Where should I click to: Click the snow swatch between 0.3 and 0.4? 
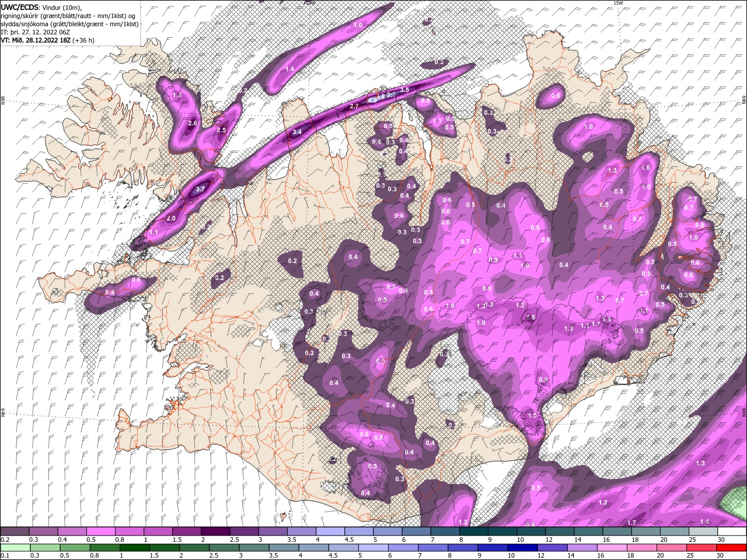44,531
